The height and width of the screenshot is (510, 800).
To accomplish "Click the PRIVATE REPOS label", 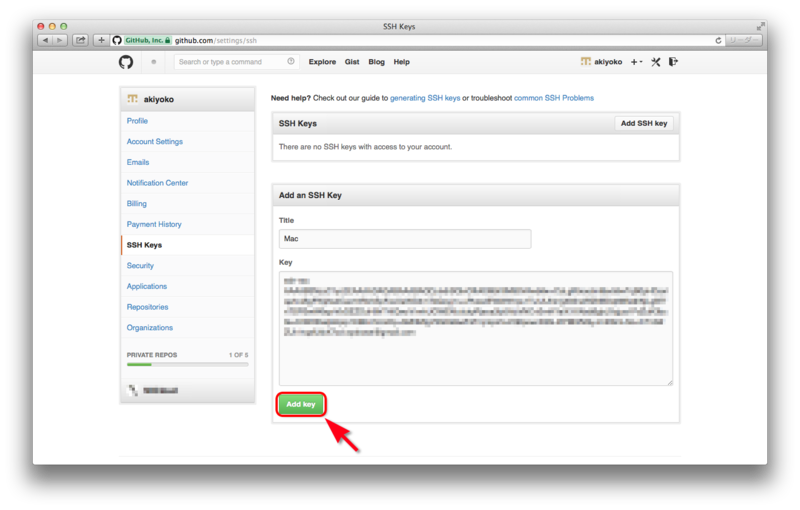I will [152, 355].
